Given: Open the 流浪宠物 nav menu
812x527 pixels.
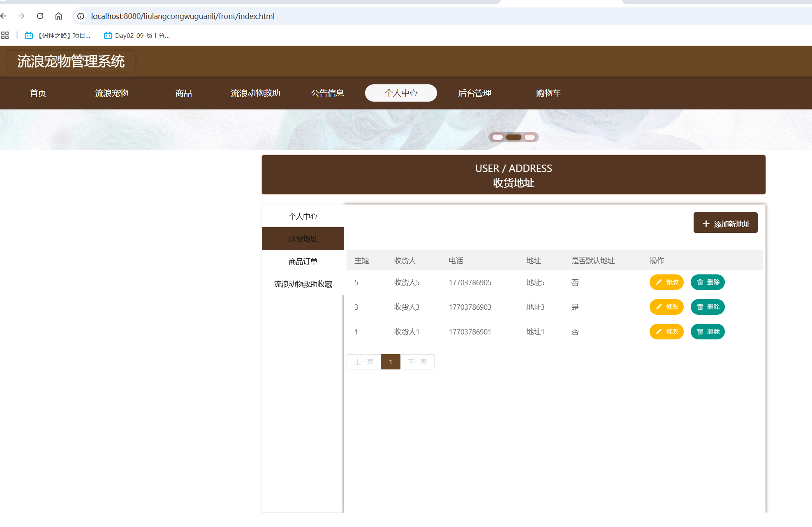Looking at the screenshot, I should 111,93.
